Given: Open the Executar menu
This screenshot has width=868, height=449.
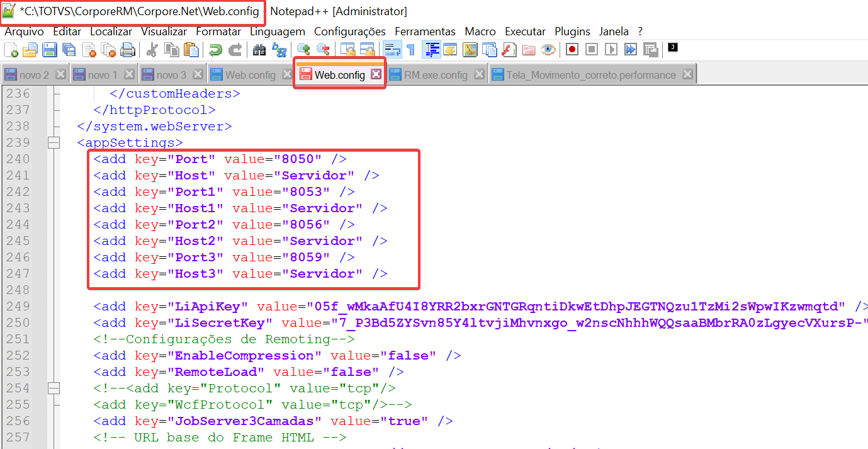Looking at the screenshot, I should tap(526, 31).
